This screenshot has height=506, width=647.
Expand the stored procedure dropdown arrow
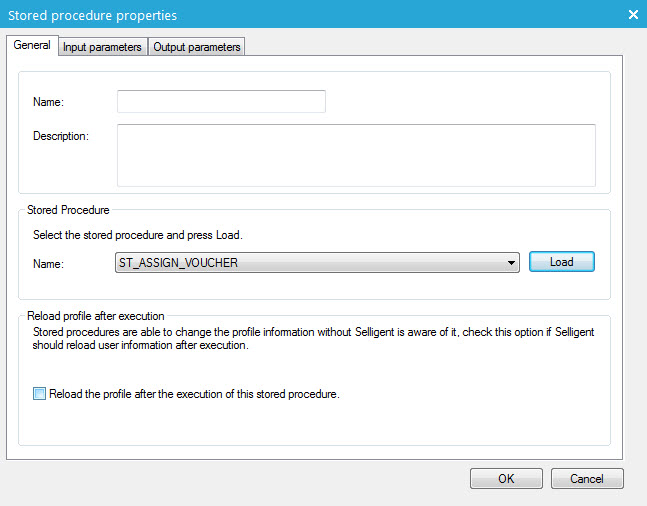512,263
